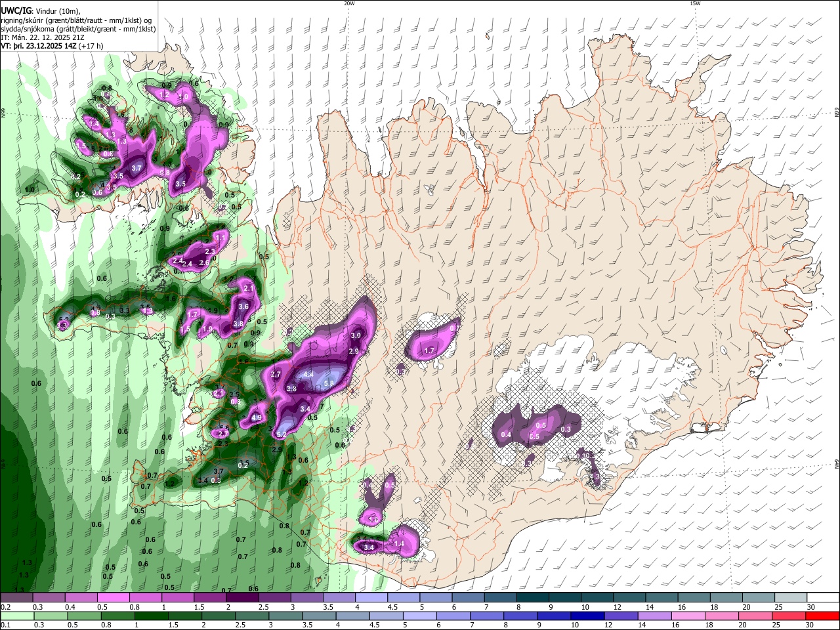Click the bright red 30 mm swatch in lower legend
Viewport: 840px width, 630px height.
[x=822, y=616]
